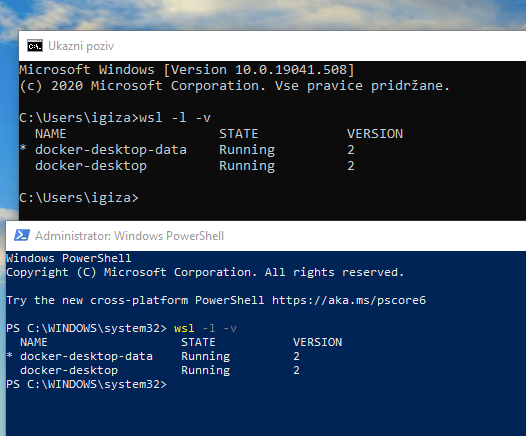Viewport: 526px width, 436px height.
Task: Click the STATE header in PowerShell output
Action: click(x=198, y=342)
